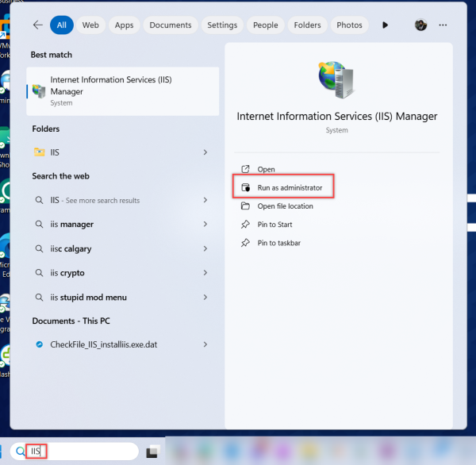476x465 pixels.
Task: Click Open file location option
Action: [x=285, y=206]
